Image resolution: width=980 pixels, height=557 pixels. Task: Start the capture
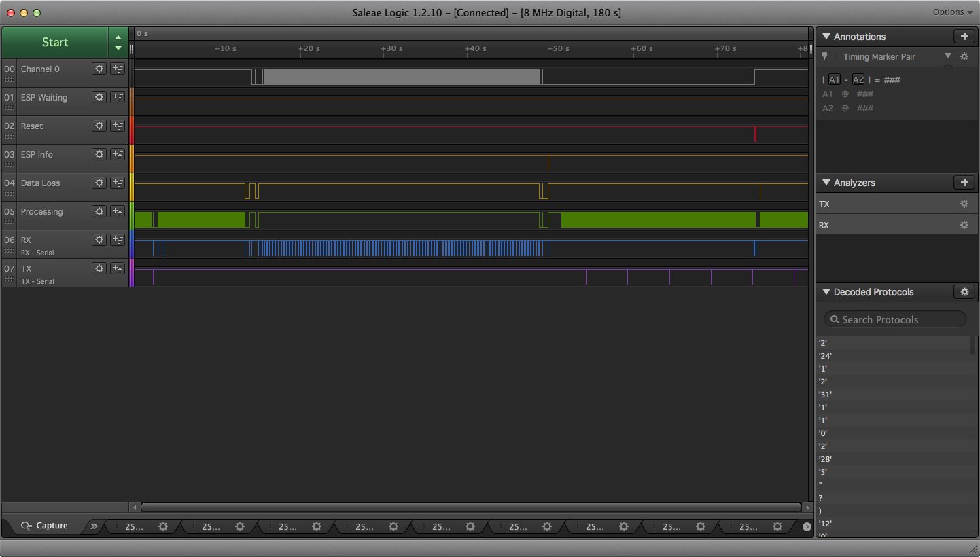(55, 42)
